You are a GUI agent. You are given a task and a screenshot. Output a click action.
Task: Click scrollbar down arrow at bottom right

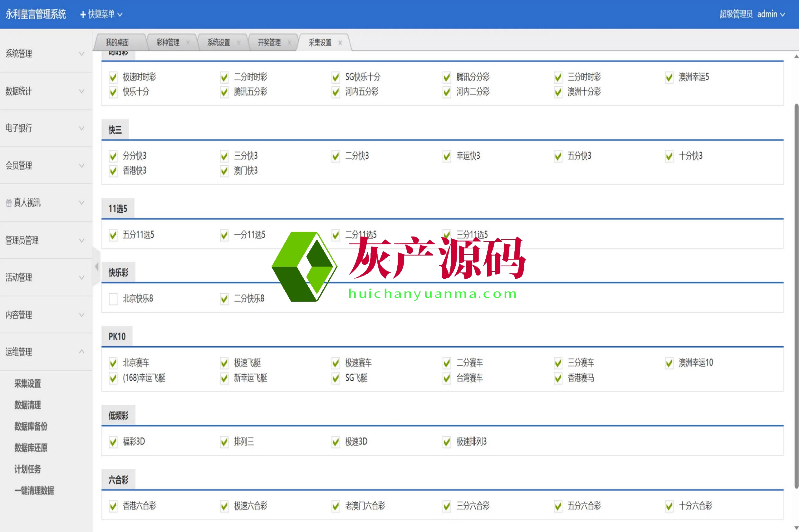(796, 528)
